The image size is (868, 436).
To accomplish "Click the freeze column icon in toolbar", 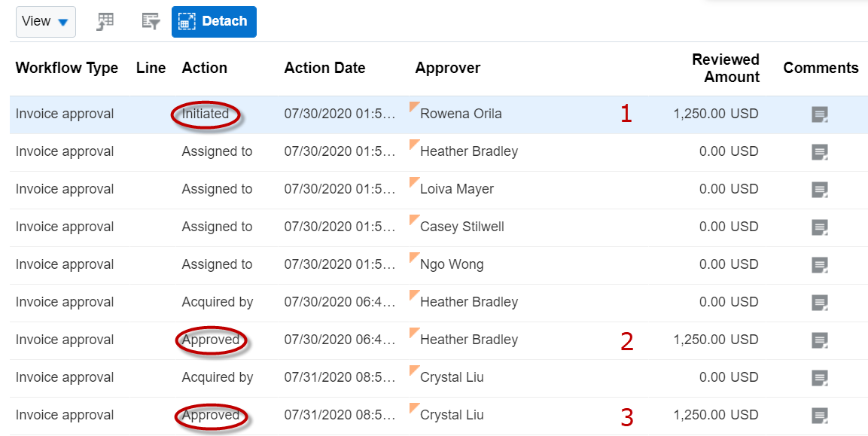I will tap(105, 22).
